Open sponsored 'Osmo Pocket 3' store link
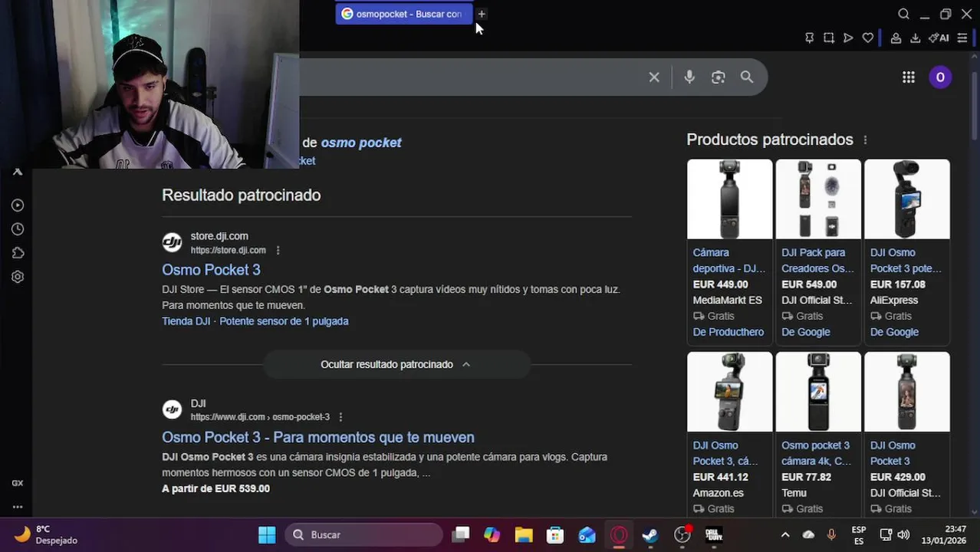 [211, 270]
